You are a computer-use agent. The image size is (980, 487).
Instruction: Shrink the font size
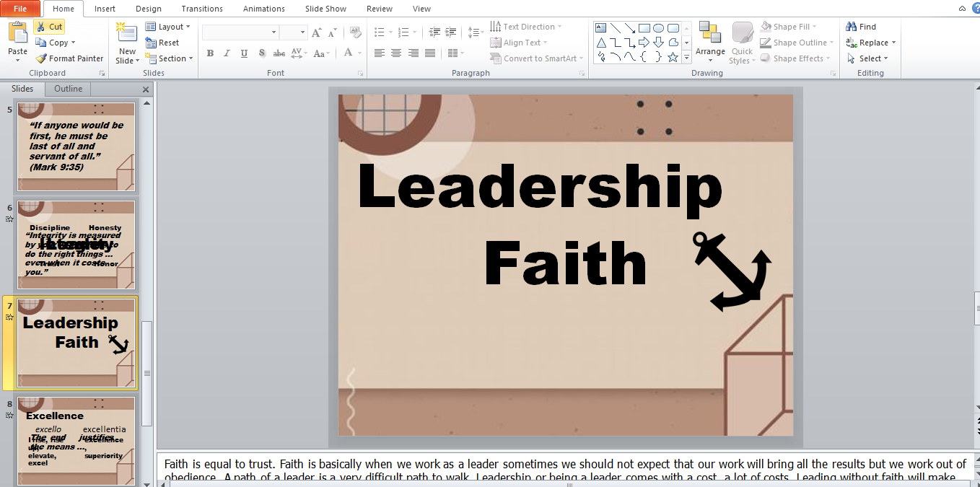(332, 32)
